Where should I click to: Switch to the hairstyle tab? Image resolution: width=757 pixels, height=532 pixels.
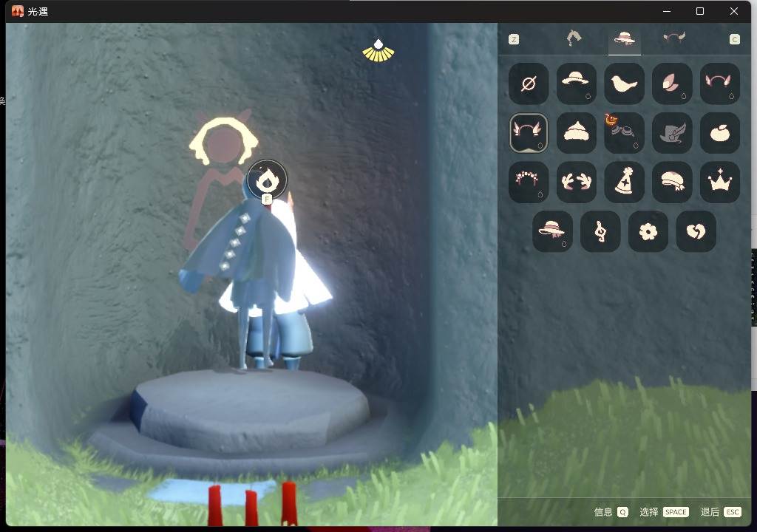(574, 38)
